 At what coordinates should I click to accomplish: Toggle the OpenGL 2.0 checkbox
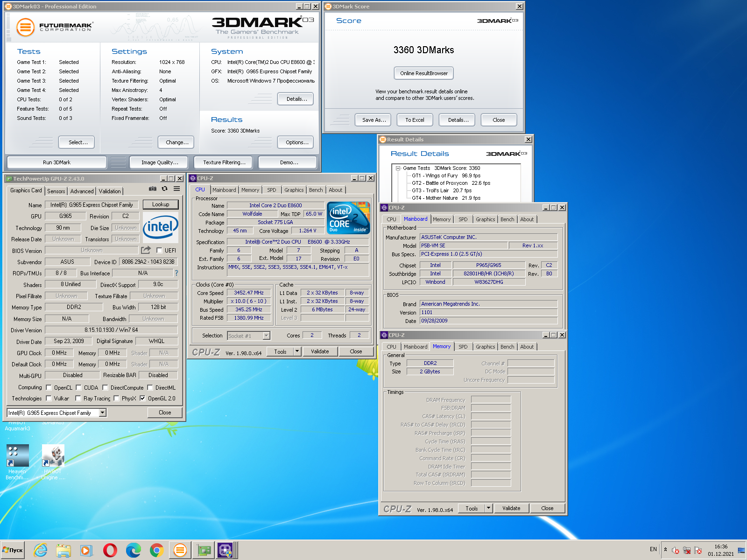point(142,399)
